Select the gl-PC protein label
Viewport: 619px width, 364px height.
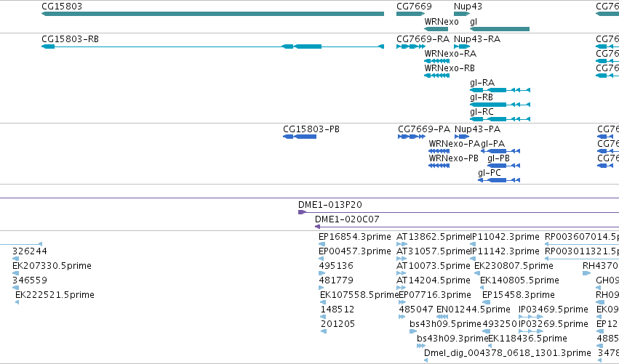[x=490, y=173]
